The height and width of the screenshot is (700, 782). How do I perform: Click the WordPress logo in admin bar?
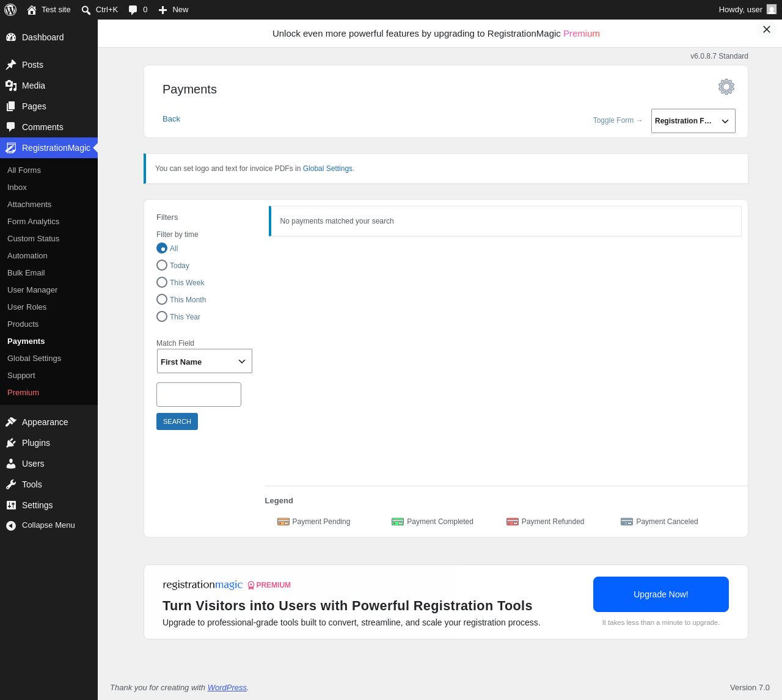click(10, 10)
